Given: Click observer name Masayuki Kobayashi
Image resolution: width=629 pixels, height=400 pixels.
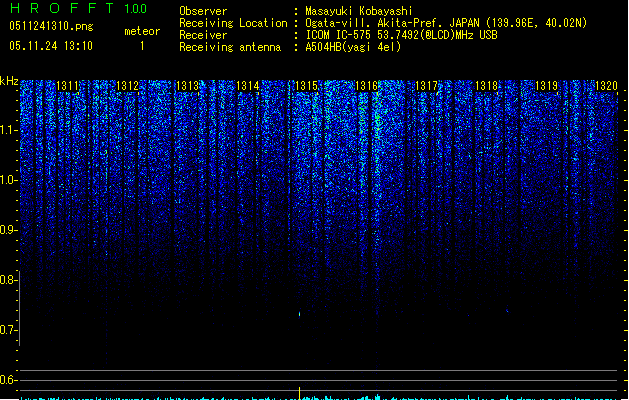Looking at the screenshot, I should (359, 11).
